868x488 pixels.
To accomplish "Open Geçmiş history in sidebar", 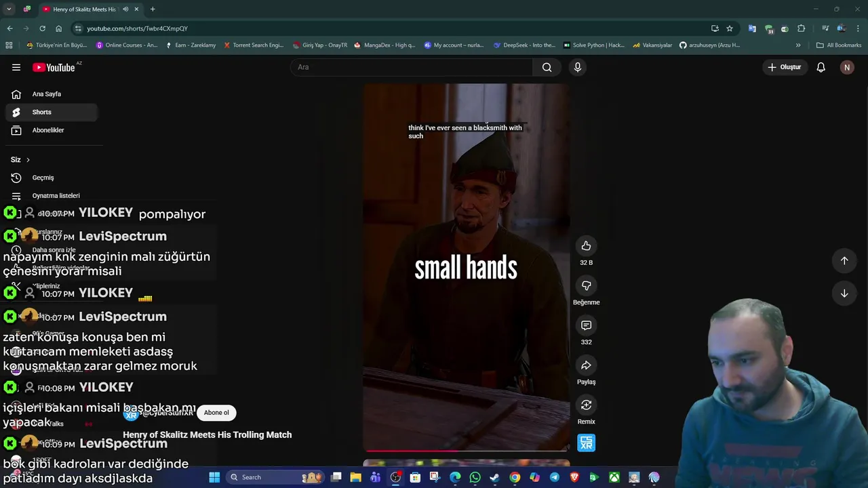I will (51, 178).
